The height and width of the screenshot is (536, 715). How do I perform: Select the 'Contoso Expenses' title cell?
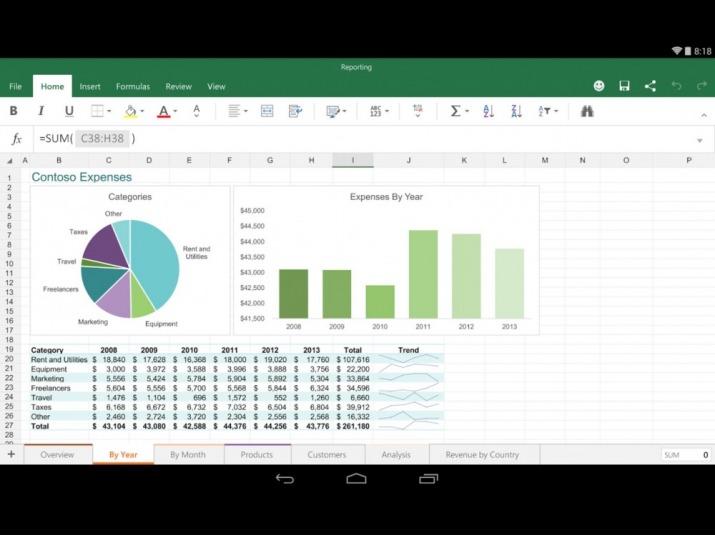[82, 177]
